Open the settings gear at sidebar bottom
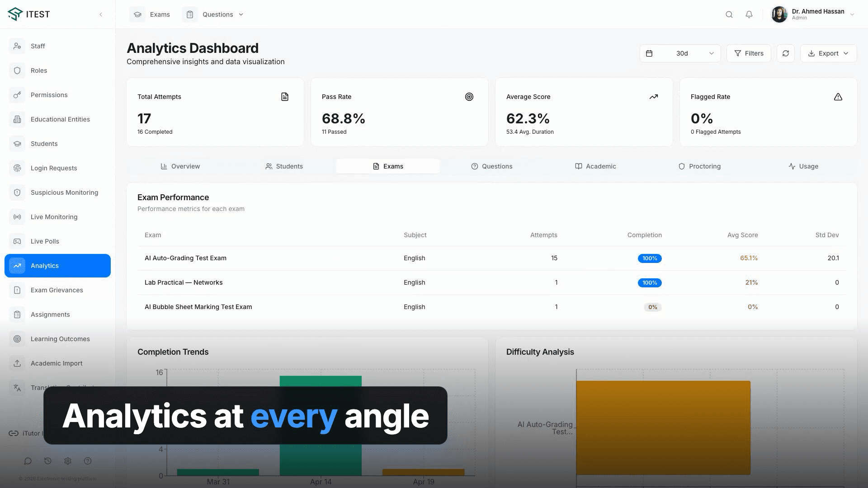 (68, 461)
